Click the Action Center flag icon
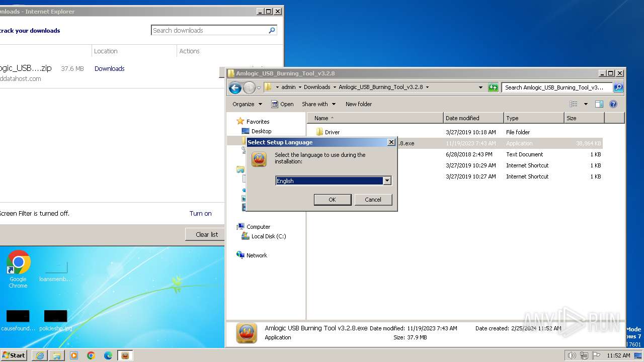644x362 pixels. click(595, 355)
